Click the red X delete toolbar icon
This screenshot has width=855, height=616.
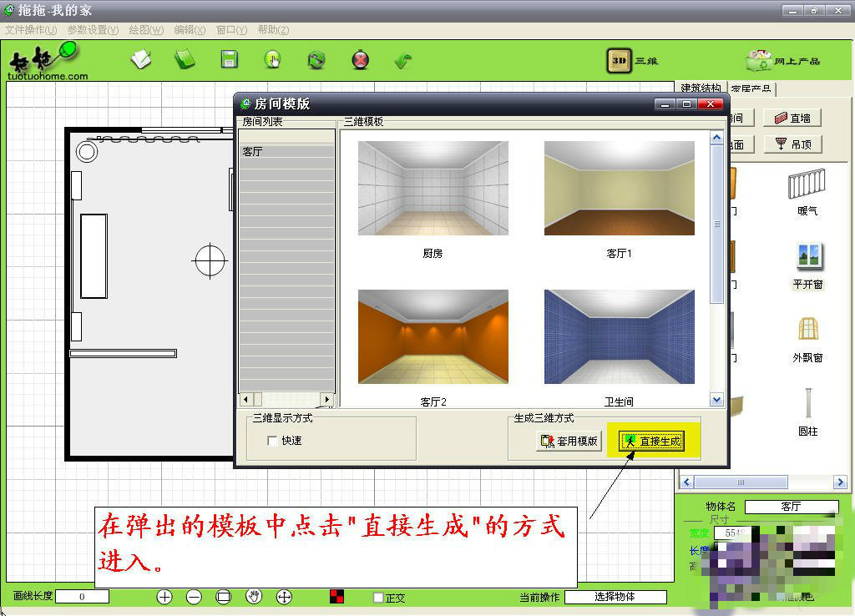coord(361,59)
